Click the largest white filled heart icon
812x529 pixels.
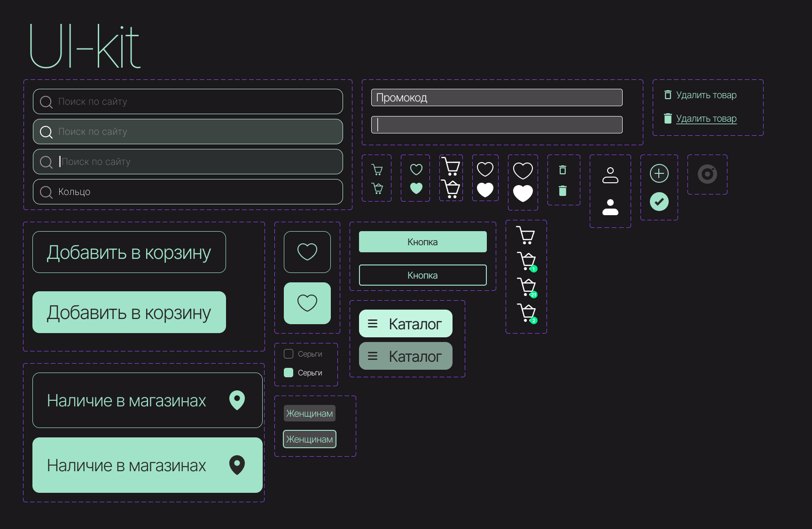point(523,193)
